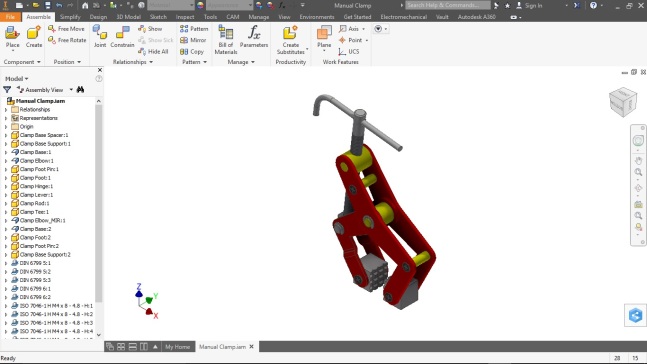Open the Component panel dropdown
The height and width of the screenshot is (364, 647).
point(22,62)
